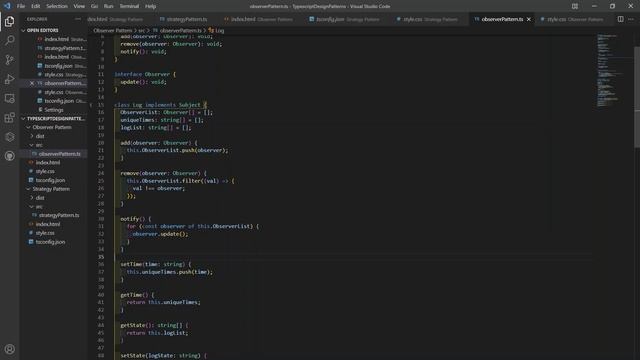Click the 'interface Observer {' line
This screenshot has height=360, width=640.
point(145,74)
